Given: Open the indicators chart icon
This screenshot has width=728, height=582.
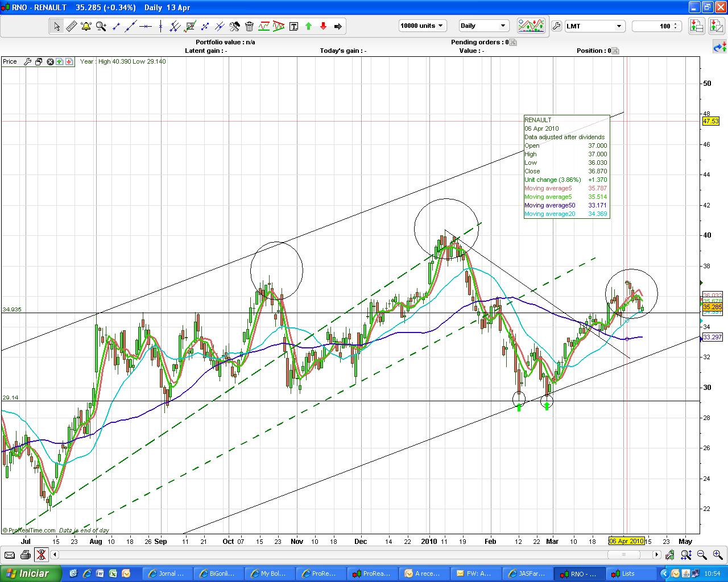Looking at the screenshot, I should [531, 26].
